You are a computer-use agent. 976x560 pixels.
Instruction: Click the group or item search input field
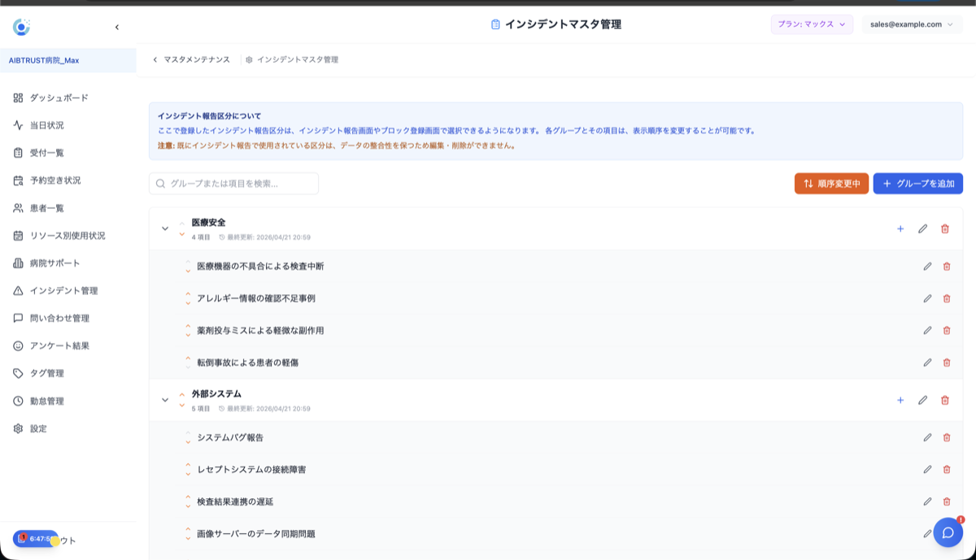point(236,183)
